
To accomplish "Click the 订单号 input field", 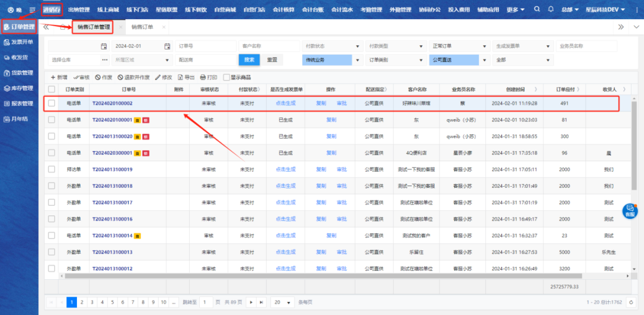I will click(205, 46).
